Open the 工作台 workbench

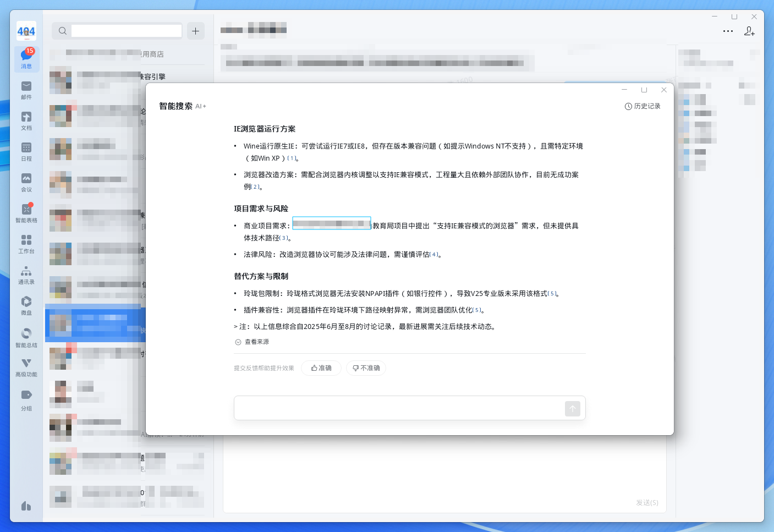pos(26,244)
